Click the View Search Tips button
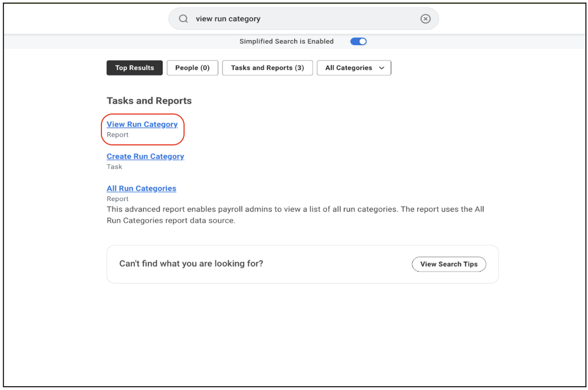Screen dimensions: 588x390 pyautogui.click(x=449, y=264)
